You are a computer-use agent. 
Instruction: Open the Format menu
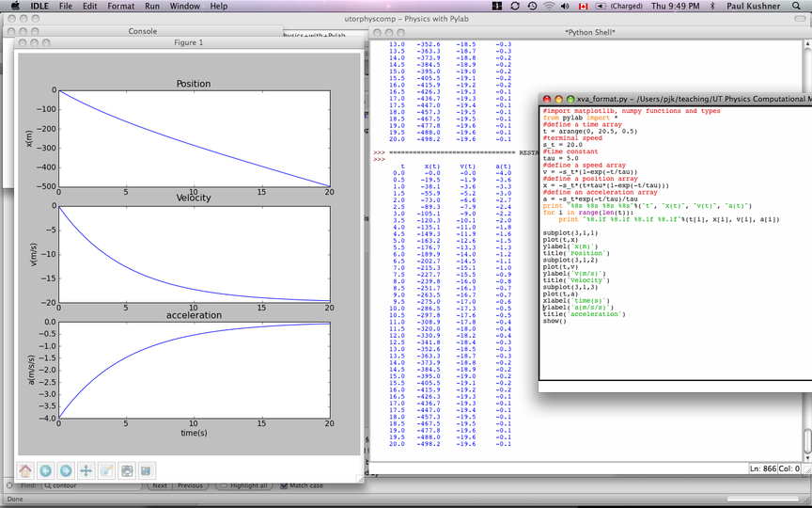(x=120, y=7)
